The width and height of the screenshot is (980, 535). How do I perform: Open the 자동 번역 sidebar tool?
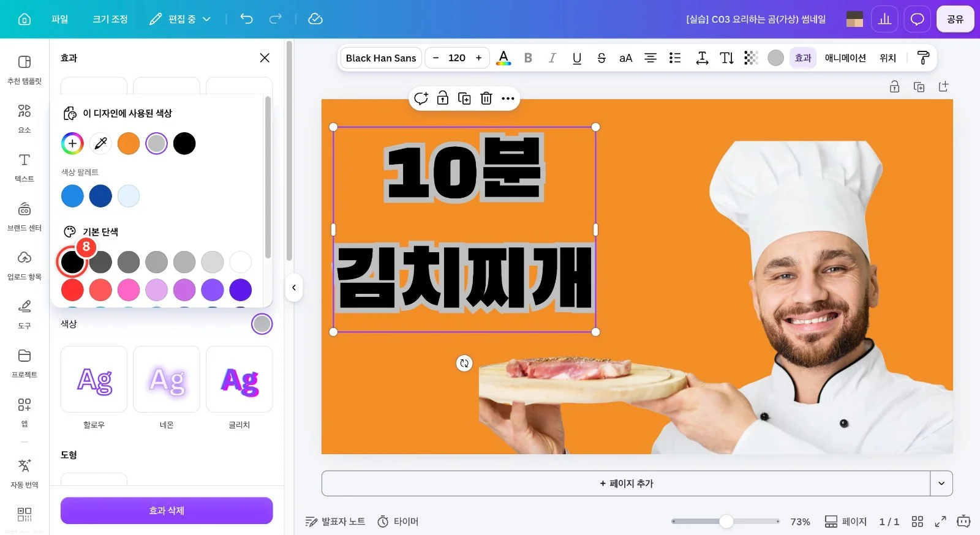pyautogui.click(x=24, y=474)
